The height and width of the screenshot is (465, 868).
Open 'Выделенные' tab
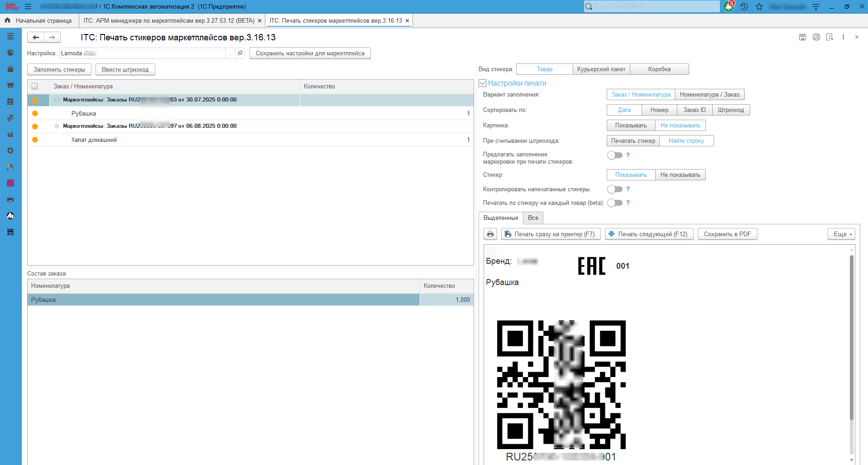pos(501,218)
